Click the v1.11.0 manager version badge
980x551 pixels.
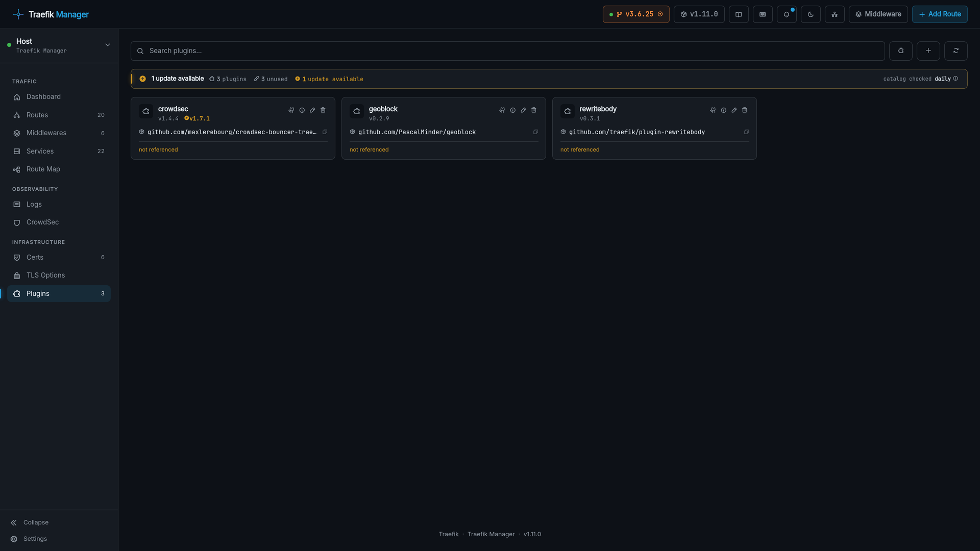pos(699,14)
